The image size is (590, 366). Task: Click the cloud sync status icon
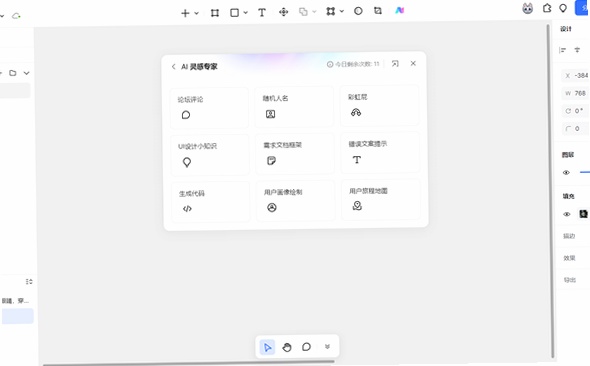tap(16, 16)
